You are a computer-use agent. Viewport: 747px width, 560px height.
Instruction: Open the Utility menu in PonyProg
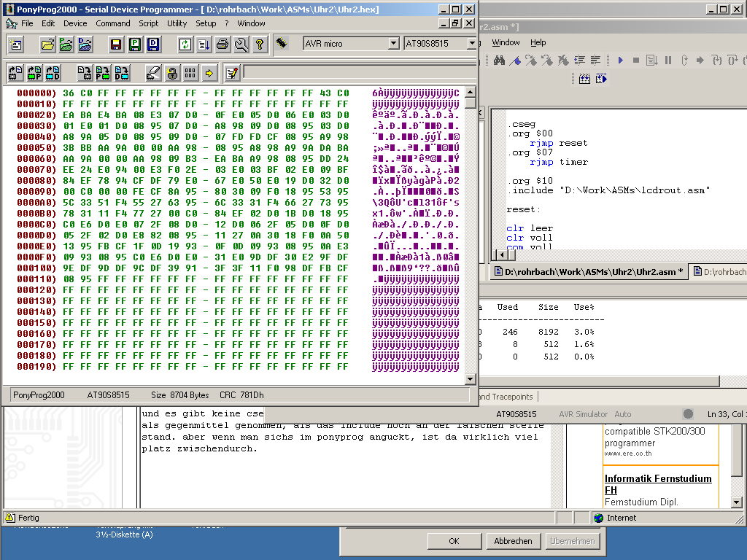[x=177, y=23]
